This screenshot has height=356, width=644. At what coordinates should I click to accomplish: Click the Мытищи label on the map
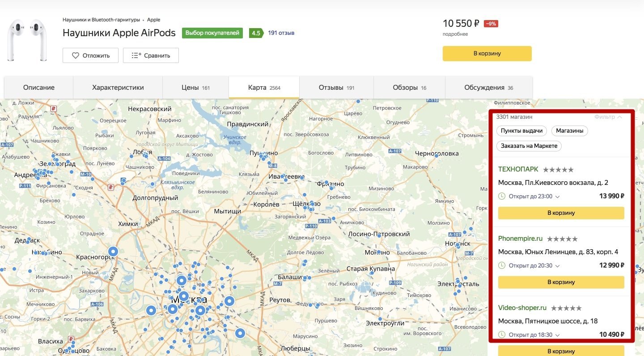pyautogui.click(x=228, y=211)
